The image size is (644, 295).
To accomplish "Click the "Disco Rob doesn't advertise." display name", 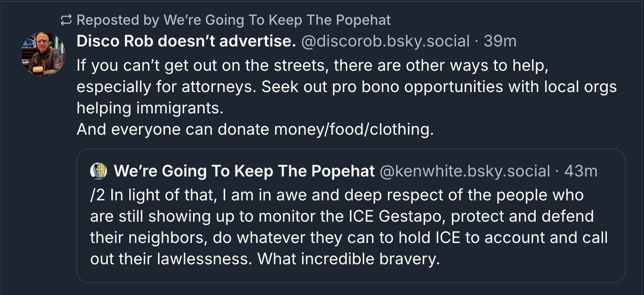I will click(x=186, y=41).
